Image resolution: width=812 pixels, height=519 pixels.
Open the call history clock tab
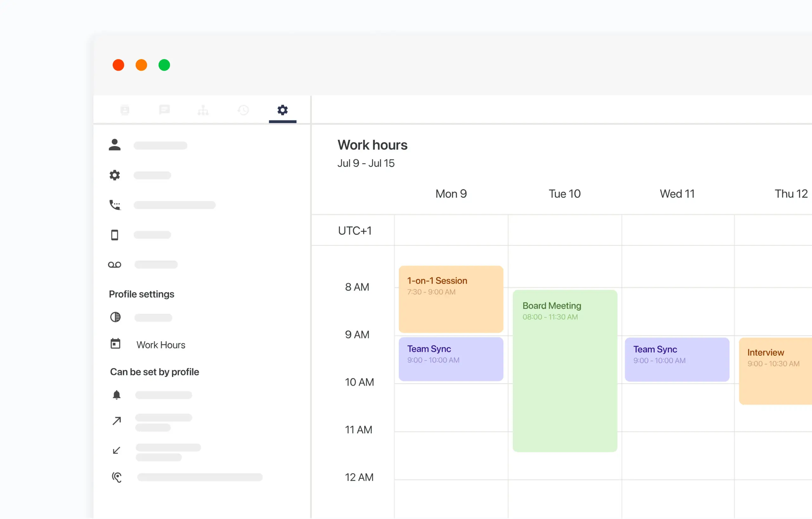pos(243,110)
